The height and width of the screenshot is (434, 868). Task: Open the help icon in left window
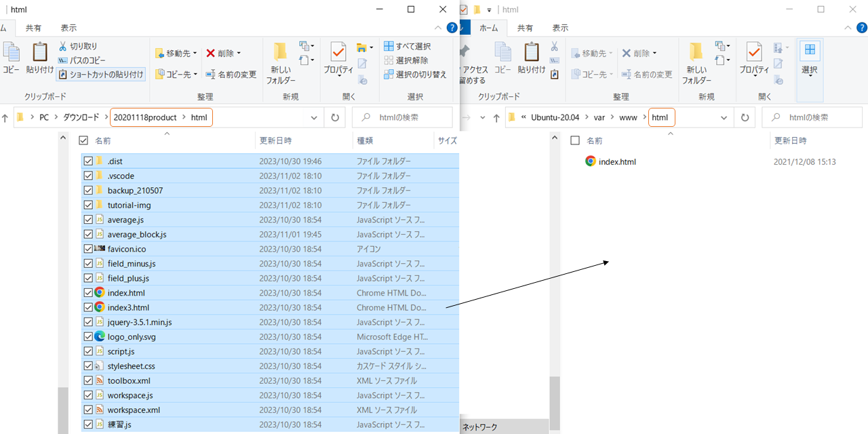tap(452, 28)
